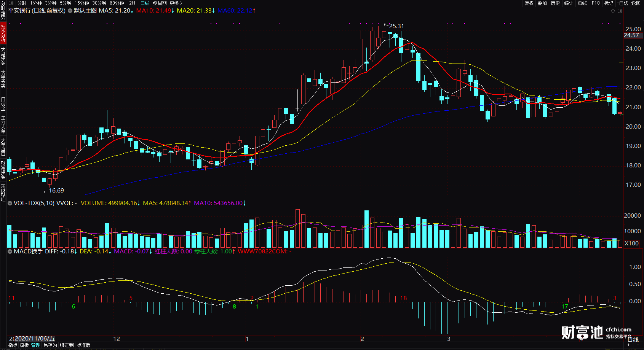
Task: Click the MACD: -0.07 readout
Action: tap(133, 251)
